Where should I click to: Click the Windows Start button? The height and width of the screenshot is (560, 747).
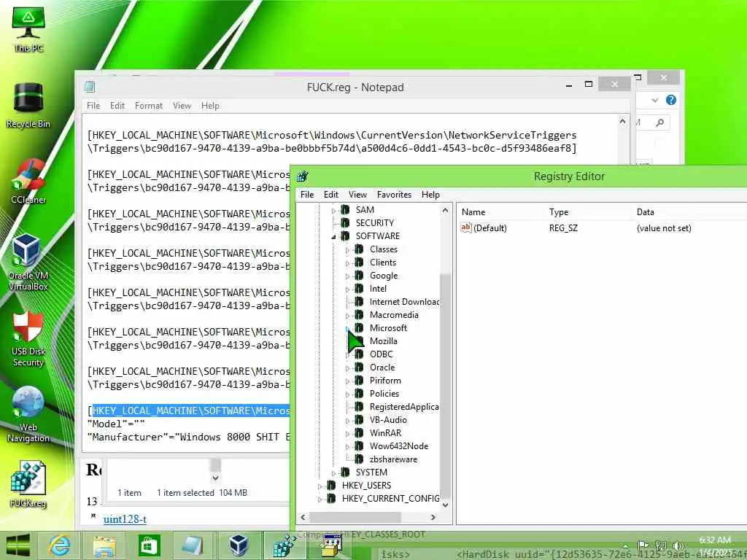point(18,545)
